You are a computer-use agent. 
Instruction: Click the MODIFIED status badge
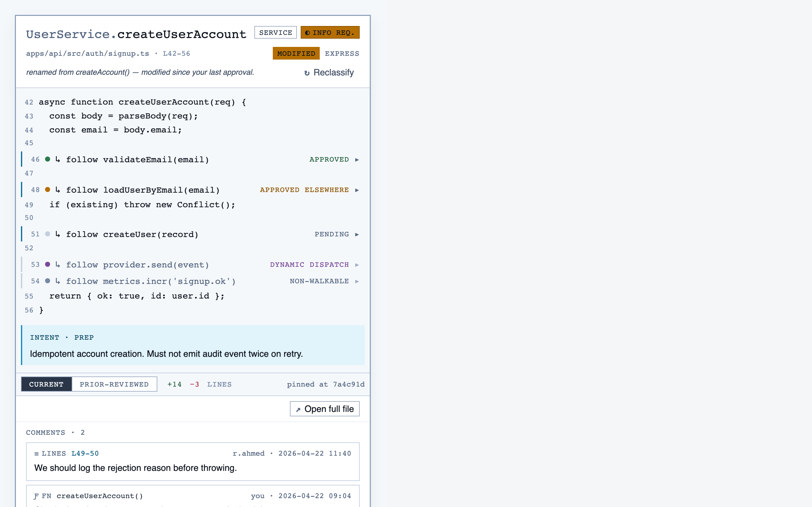tap(296, 53)
